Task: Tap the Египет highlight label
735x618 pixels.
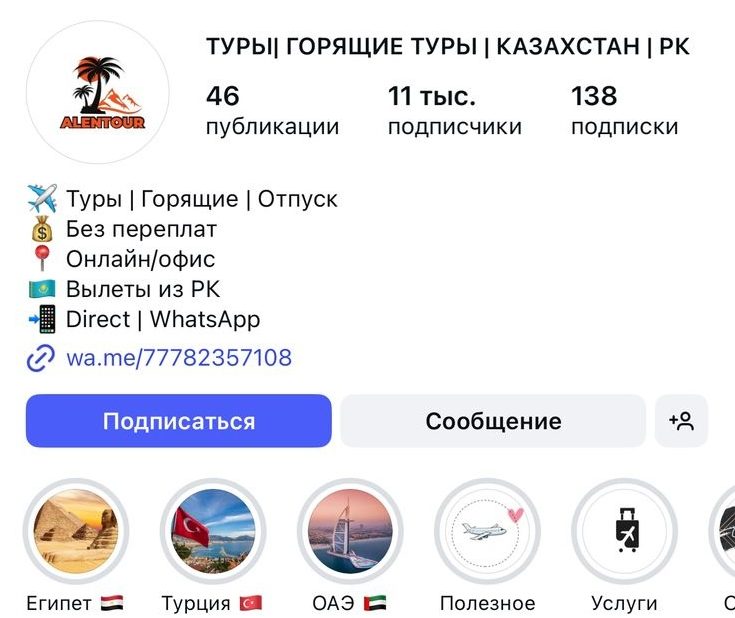Action: click(x=75, y=603)
